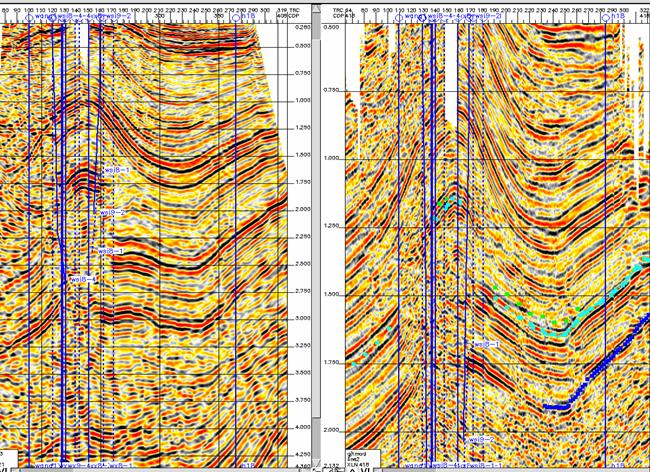Image resolution: width=650 pixels, height=472 pixels.
Task: Click the scroll-down arrow of the left section scrollbar
Action: pos(316,463)
